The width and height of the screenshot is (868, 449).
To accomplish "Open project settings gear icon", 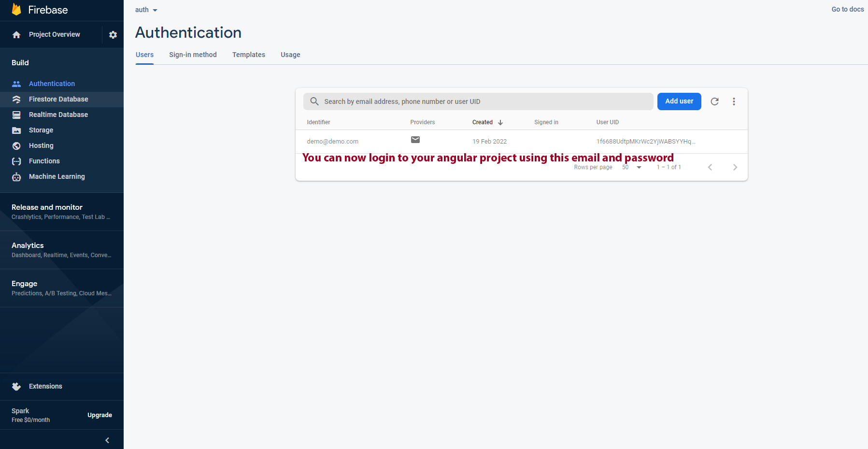I will 113,35.
